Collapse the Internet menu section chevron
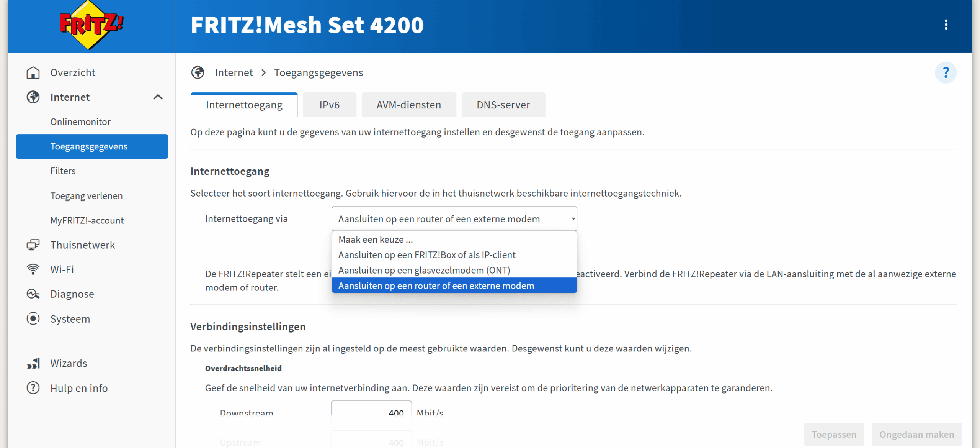The height and width of the screenshot is (448, 980). 158,97
